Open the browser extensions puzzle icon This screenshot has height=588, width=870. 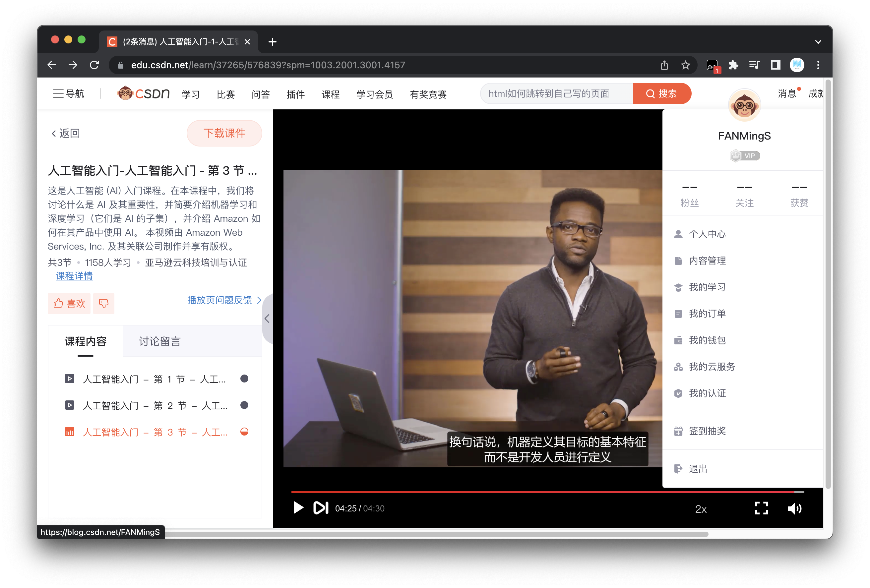[x=733, y=65]
